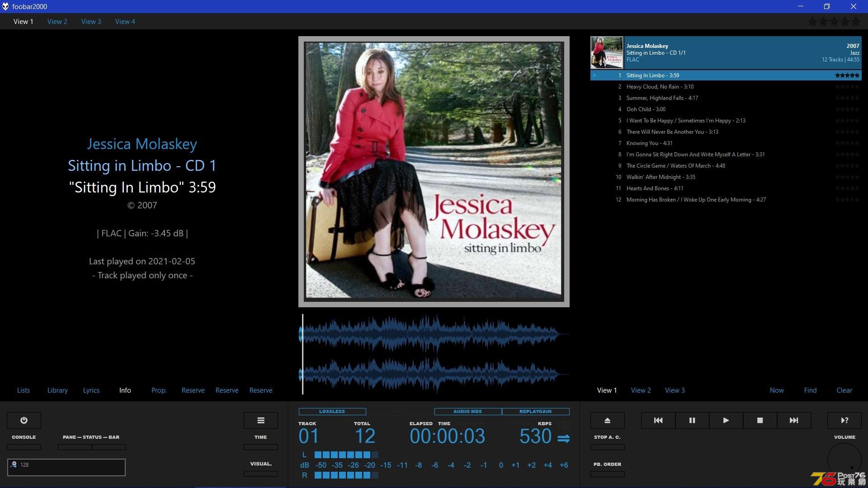Screen dimensions: 868x488
Task: Open the Prop. tab
Action: (x=159, y=390)
